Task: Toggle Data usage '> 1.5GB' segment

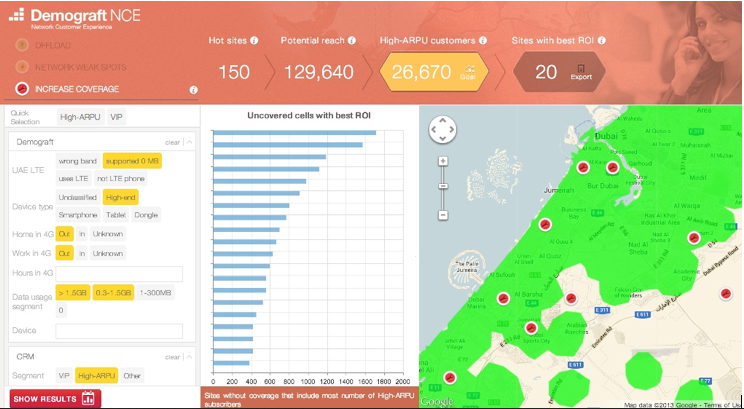Action: coord(73,293)
